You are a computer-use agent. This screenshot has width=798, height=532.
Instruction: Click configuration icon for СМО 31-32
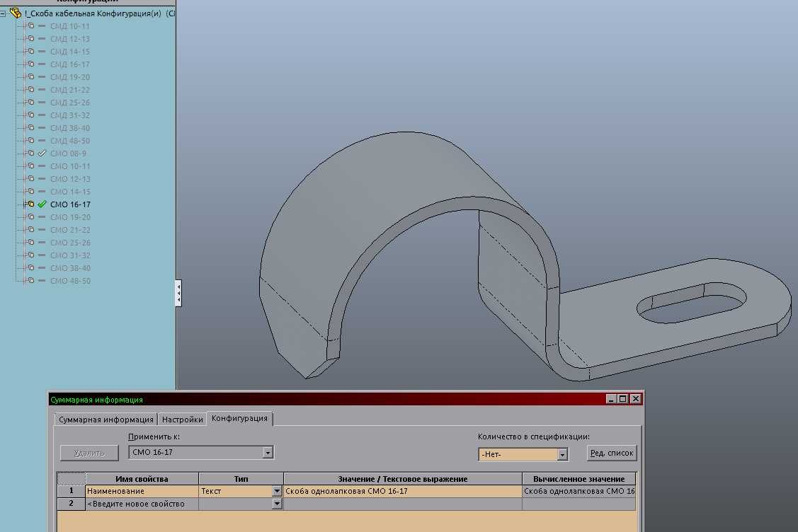pos(30,255)
